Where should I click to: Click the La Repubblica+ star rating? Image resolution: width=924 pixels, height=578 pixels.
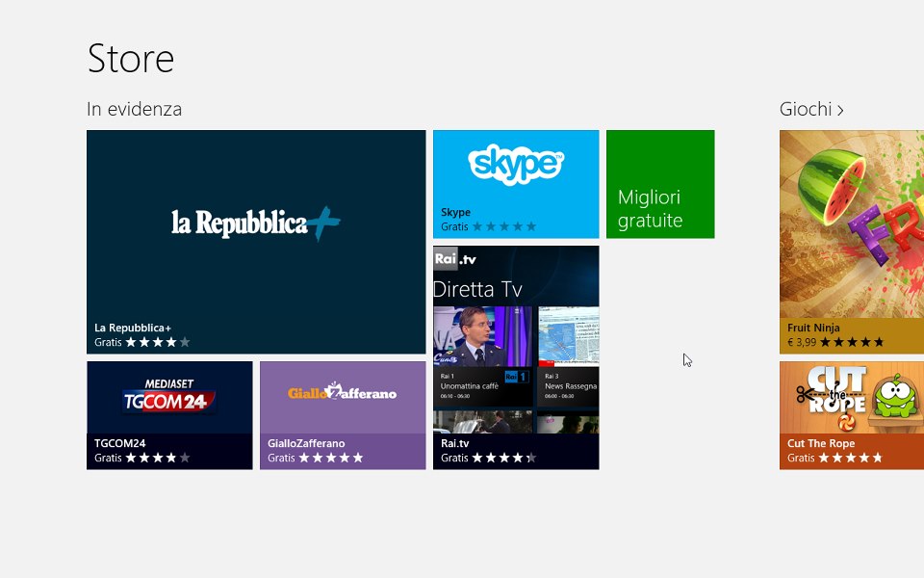(158, 342)
